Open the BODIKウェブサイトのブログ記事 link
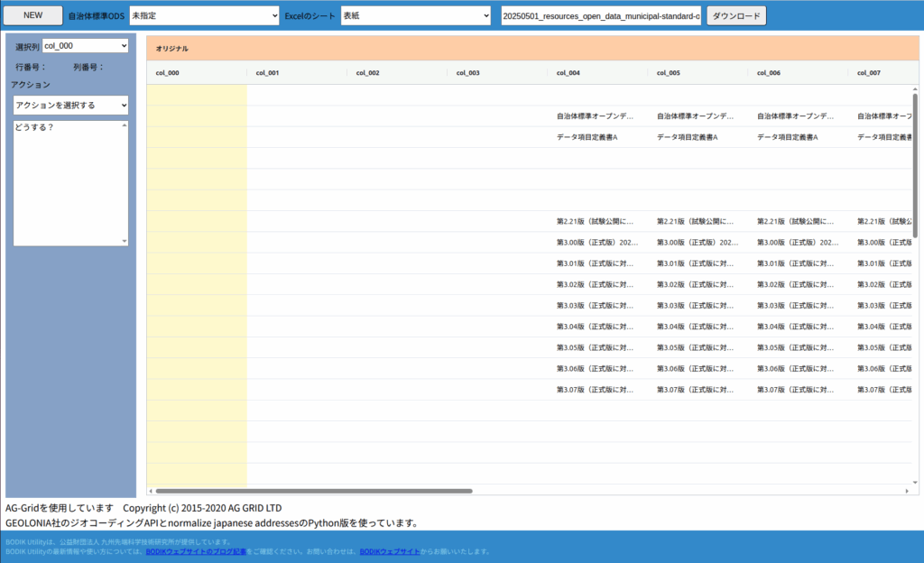The height and width of the screenshot is (563, 924). click(196, 551)
